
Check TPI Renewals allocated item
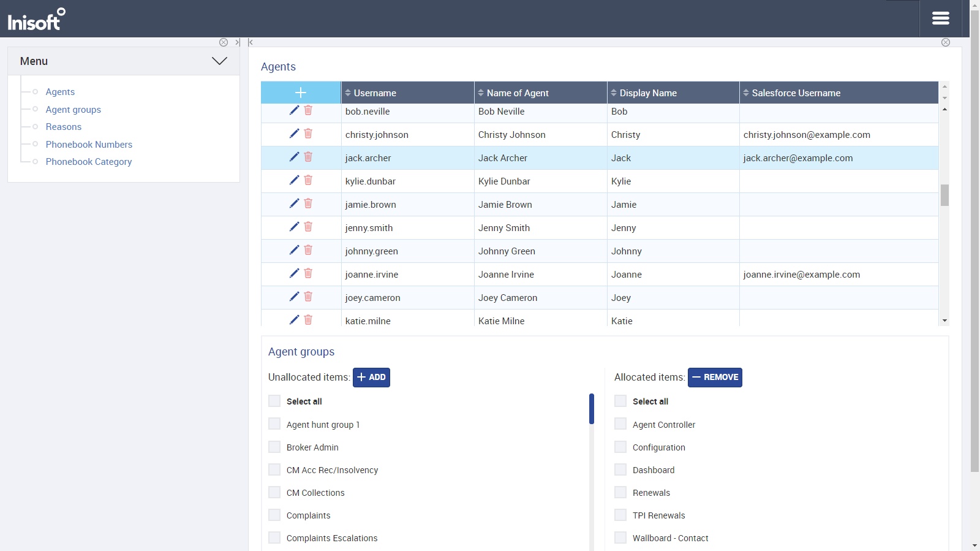[x=620, y=515]
